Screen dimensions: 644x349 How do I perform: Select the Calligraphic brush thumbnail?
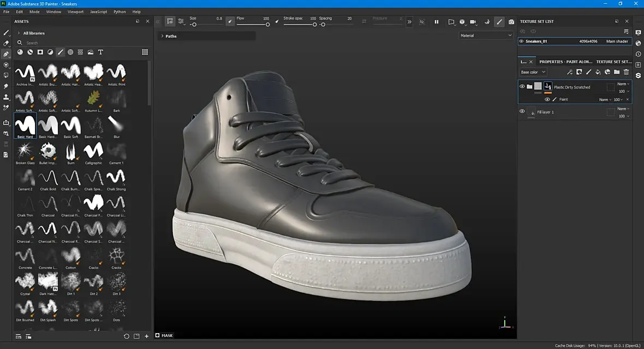93,150
